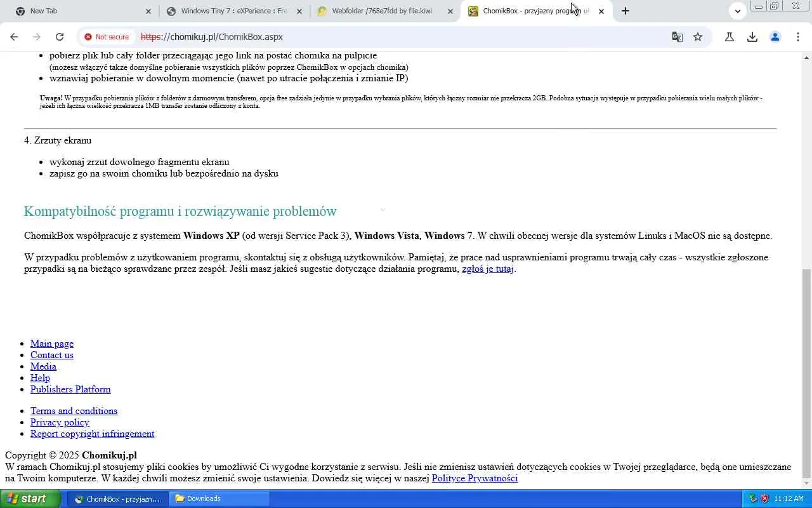Viewport: 812px width, 508px height.
Task: Click the page's vertical scrollbar thumb
Action: tap(806, 373)
